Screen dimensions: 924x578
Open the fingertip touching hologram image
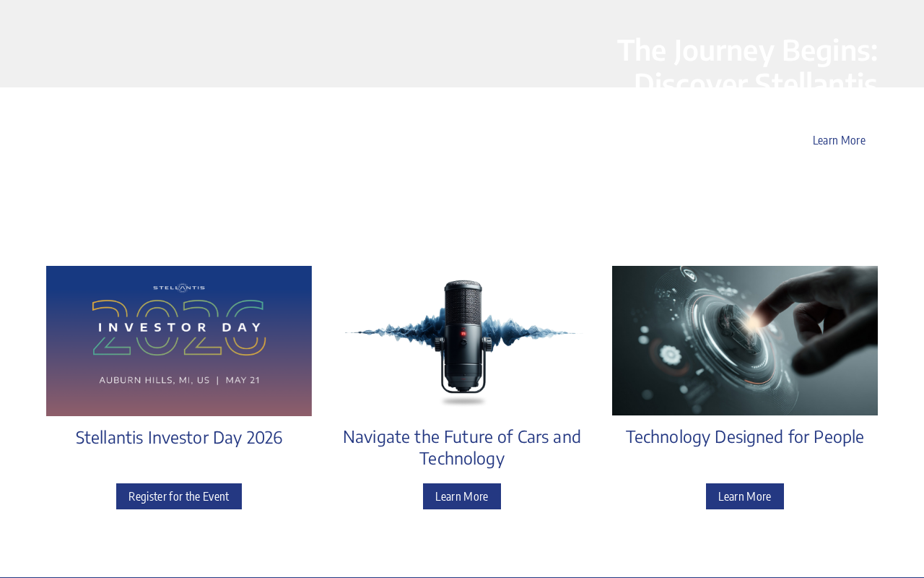coord(745,340)
